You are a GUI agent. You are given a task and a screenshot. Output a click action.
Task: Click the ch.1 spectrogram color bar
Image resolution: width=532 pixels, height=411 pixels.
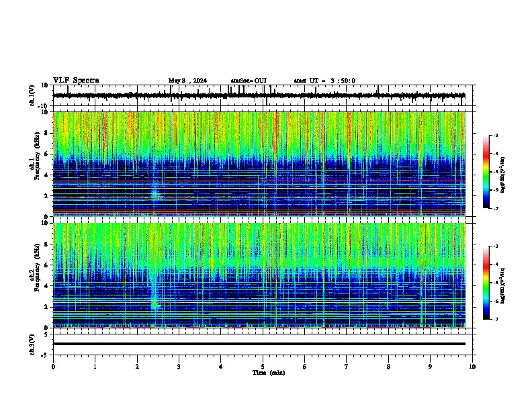tap(486, 172)
